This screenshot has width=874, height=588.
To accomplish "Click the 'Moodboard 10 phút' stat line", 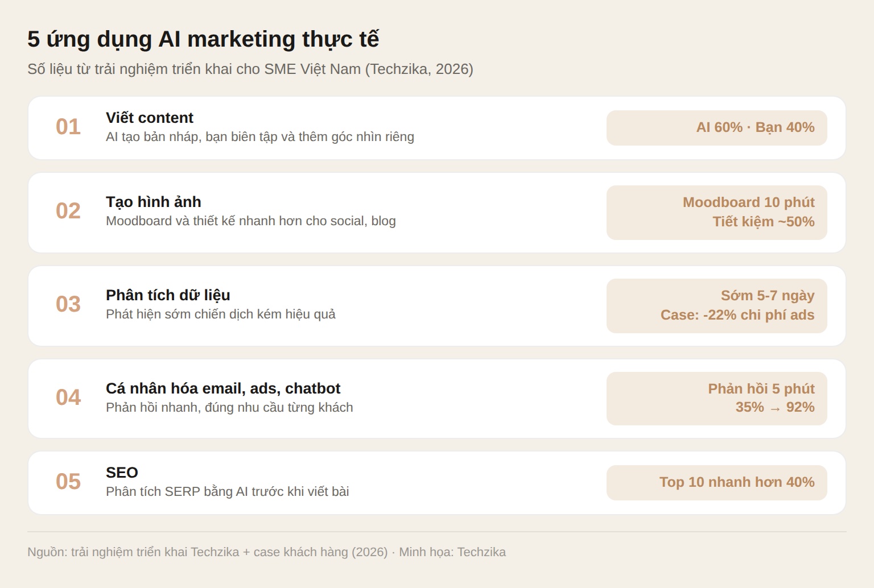I will point(749,202).
